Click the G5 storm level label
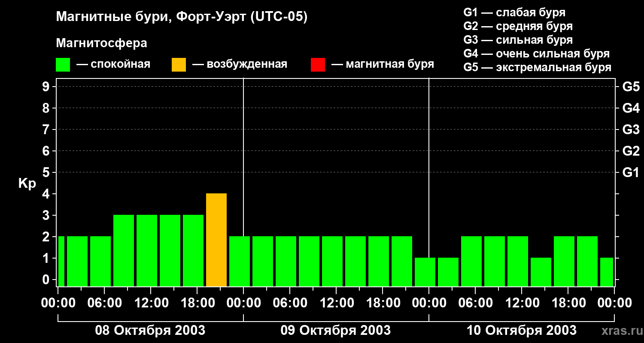The height and width of the screenshot is (343, 644). click(631, 87)
